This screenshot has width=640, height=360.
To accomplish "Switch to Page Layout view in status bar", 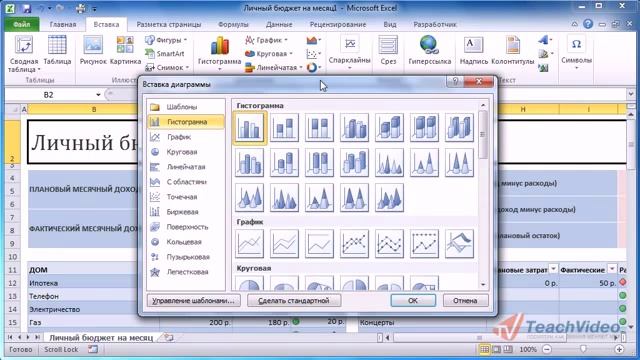I will [496, 349].
